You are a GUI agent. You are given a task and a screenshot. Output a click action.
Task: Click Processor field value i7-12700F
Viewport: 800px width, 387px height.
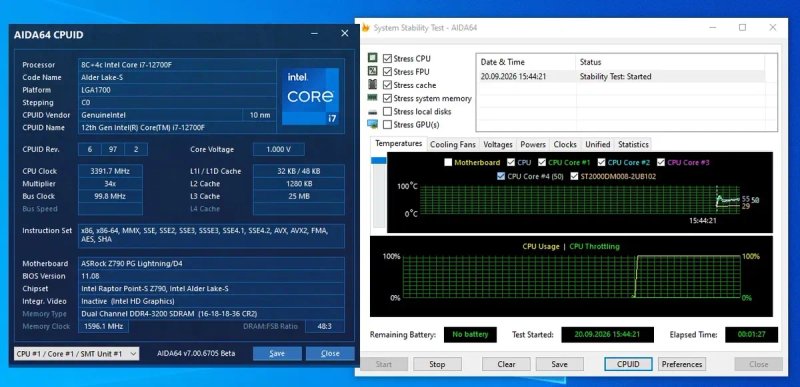177,65
